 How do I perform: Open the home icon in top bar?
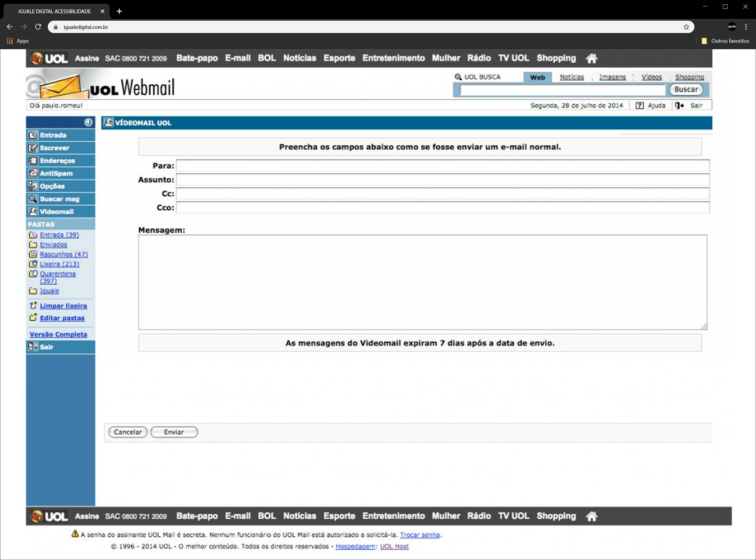click(x=591, y=58)
